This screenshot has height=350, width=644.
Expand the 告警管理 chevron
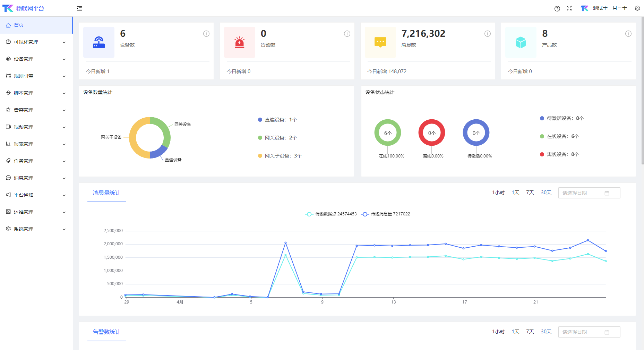click(64, 110)
